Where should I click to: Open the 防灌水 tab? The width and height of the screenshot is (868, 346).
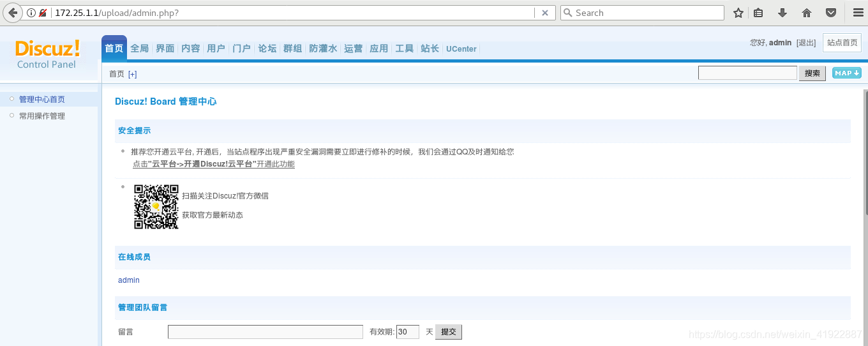tap(323, 49)
